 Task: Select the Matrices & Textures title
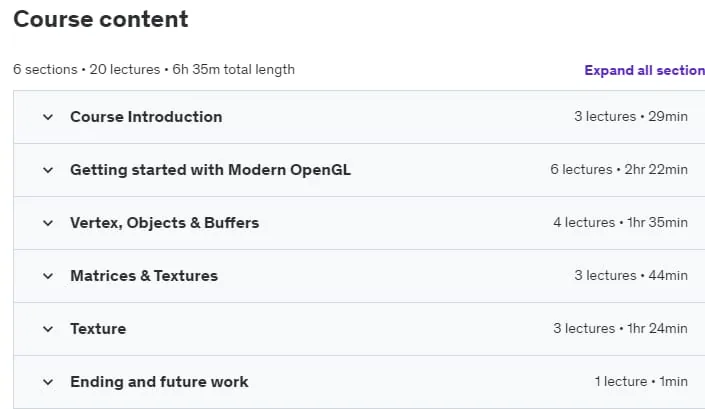tap(144, 276)
